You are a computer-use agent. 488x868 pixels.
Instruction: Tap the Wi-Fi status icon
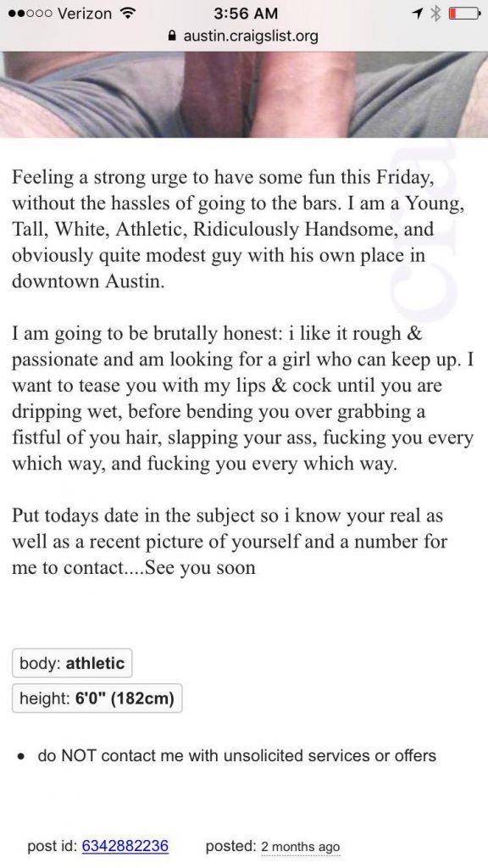[x=129, y=14]
